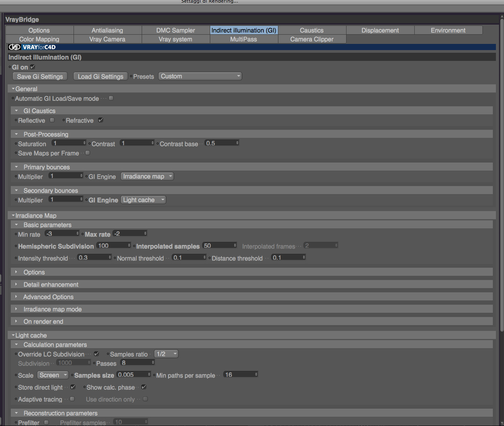Click the Min rate value field
Viewport: 504px width, 426px height.
62,234
